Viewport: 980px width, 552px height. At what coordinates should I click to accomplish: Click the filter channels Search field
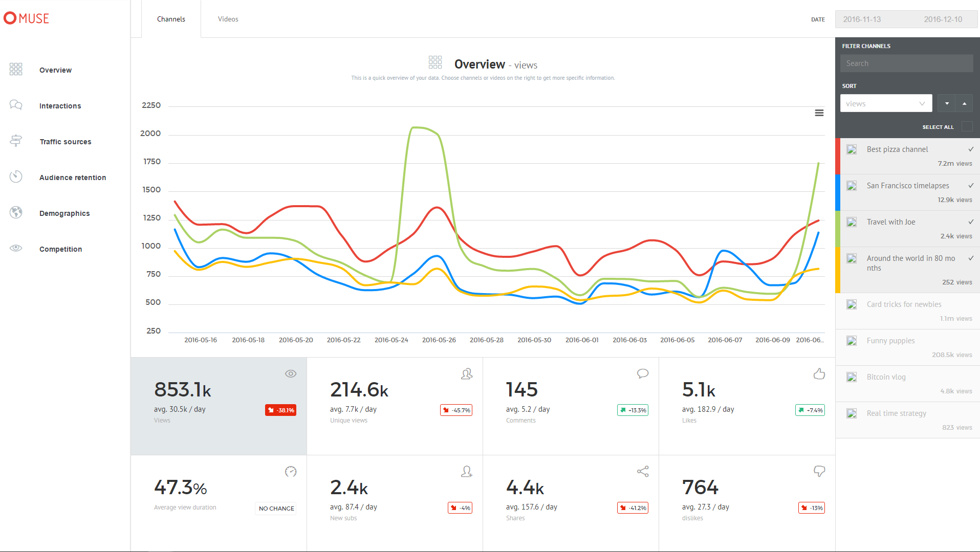(x=906, y=63)
